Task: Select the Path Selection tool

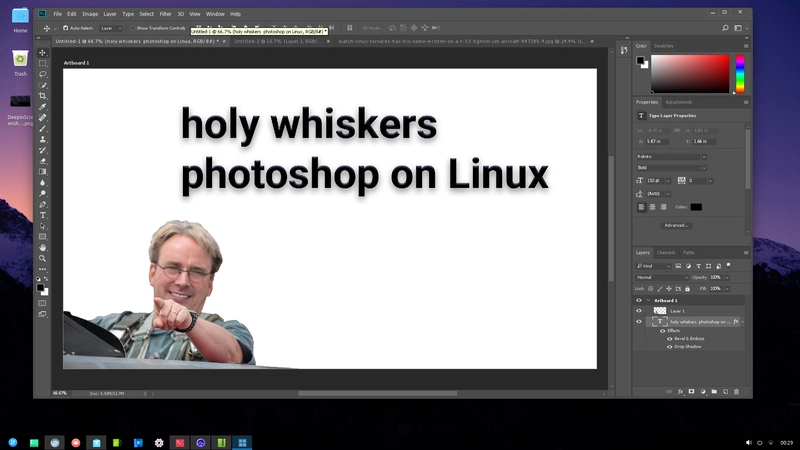Action: pos(43,226)
